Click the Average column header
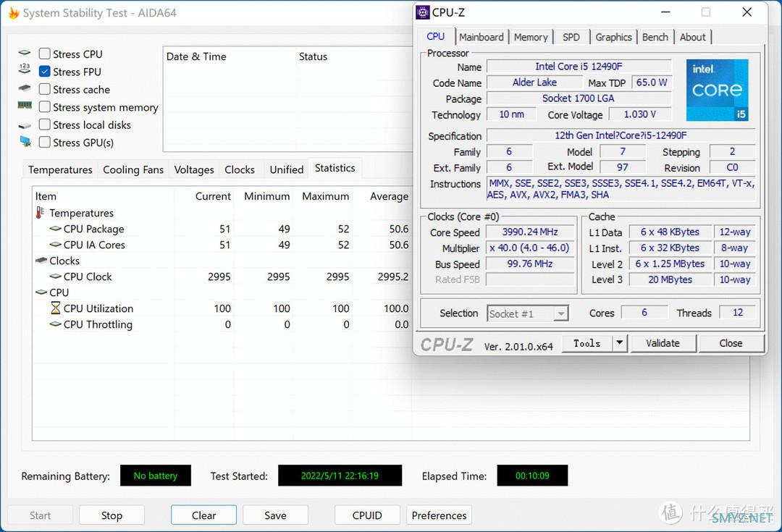 click(x=382, y=196)
